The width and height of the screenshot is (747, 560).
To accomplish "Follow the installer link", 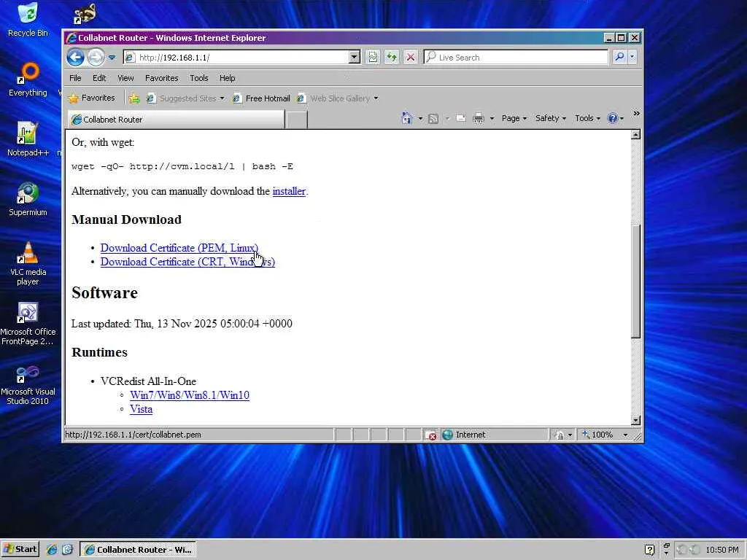I will (x=289, y=191).
